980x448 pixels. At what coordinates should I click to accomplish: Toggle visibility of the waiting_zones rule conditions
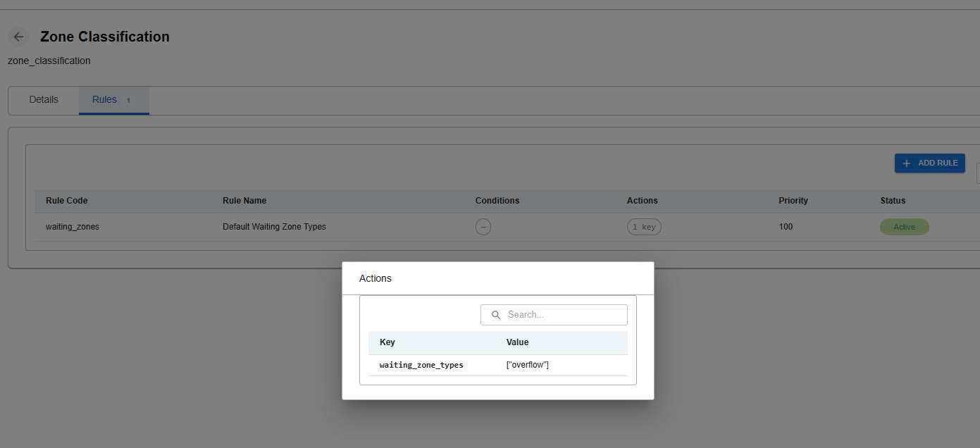483,226
